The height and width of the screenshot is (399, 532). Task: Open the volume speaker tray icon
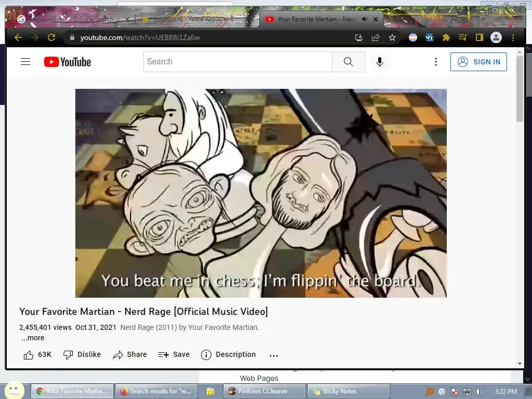(480, 392)
